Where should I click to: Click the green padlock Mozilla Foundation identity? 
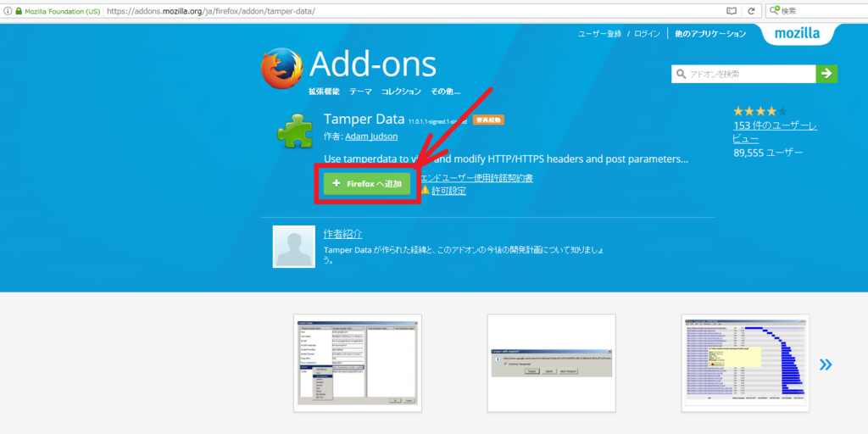click(58, 11)
